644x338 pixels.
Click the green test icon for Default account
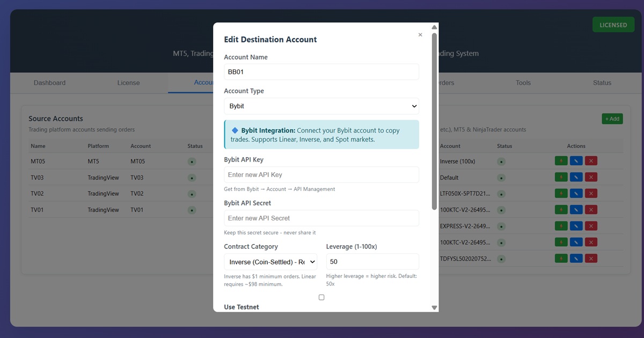(x=561, y=177)
